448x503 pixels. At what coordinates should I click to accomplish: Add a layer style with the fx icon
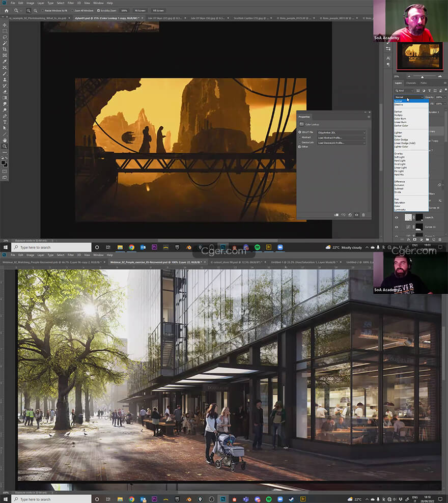409,239
